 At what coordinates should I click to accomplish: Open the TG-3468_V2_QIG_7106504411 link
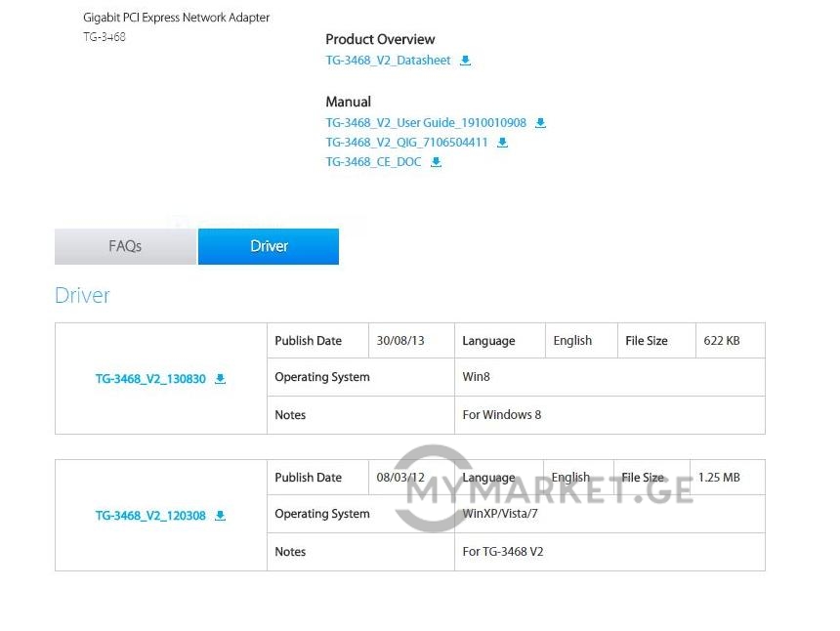pyautogui.click(x=406, y=143)
